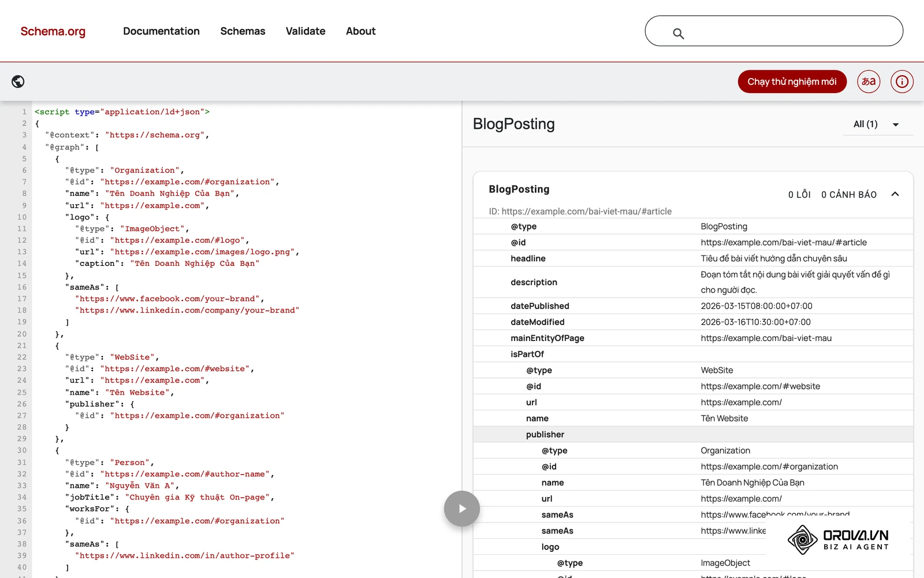Collapse the BlogPosting result card chevron

895,194
